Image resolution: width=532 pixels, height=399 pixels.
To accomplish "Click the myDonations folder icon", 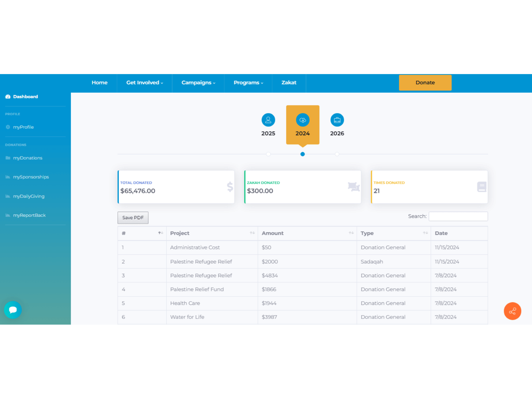I will tap(8, 158).
